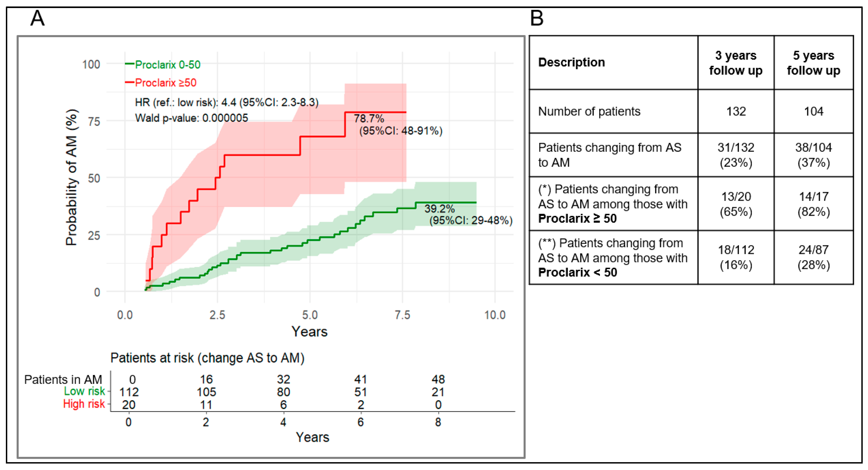Click the Probability of AM (%) axis title
This screenshot has width=868, height=470.
coord(71,177)
